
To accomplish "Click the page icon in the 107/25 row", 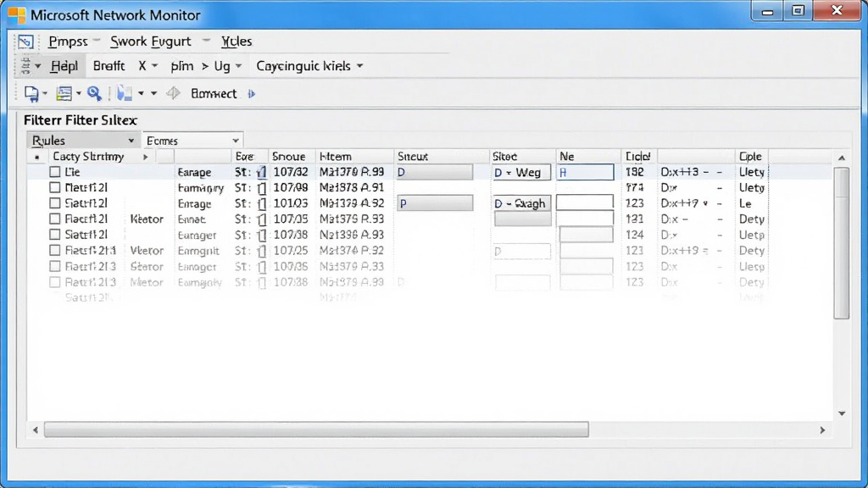I will pyautogui.click(x=262, y=251).
